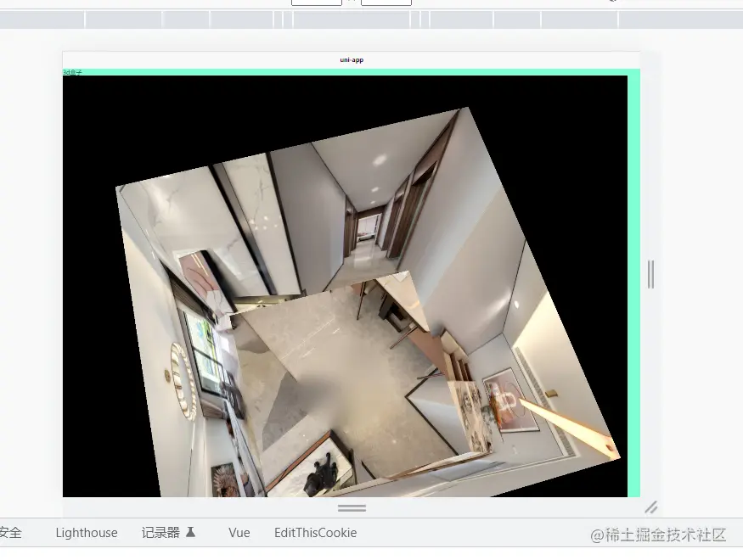Click the 3d盒子 label text
Viewport: 743px width, 560px height.
(x=72, y=72)
